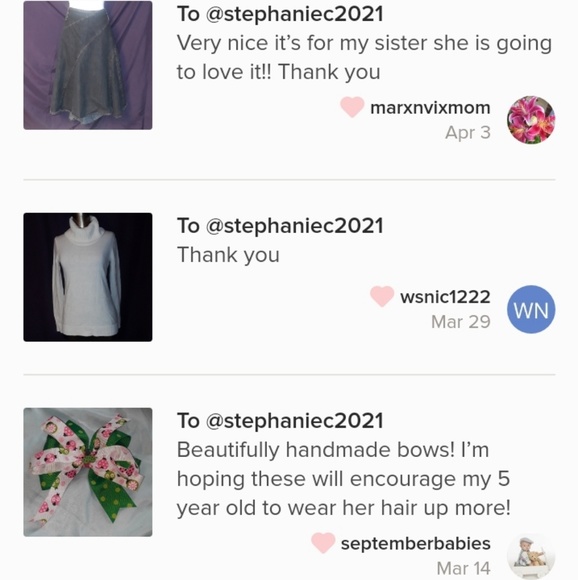Open septemberbabies' baby profile picture
Image resolution: width=578 pixels, height=580 pixels.
click(531, 556)
